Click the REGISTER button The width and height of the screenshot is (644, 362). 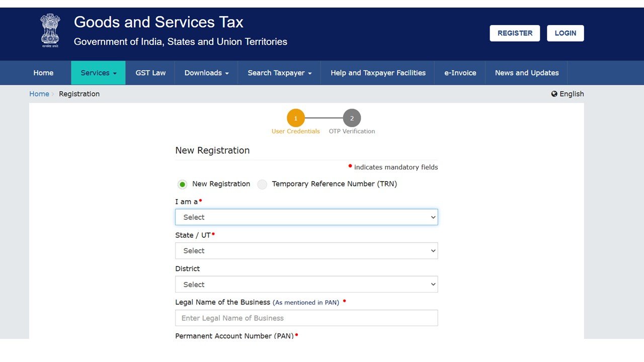[x=515, y=33]
